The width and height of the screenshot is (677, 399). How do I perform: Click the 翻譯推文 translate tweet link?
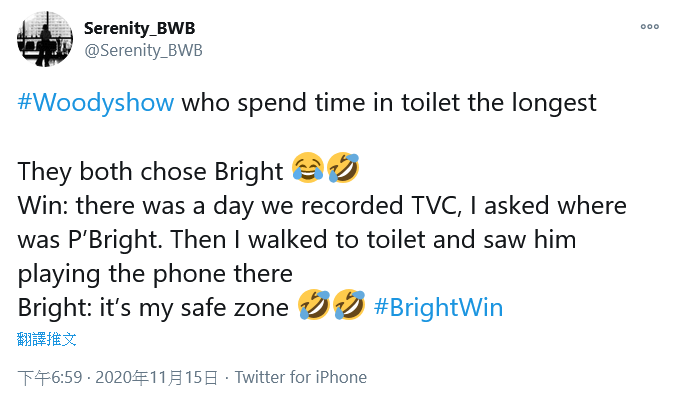click(47, 339)
